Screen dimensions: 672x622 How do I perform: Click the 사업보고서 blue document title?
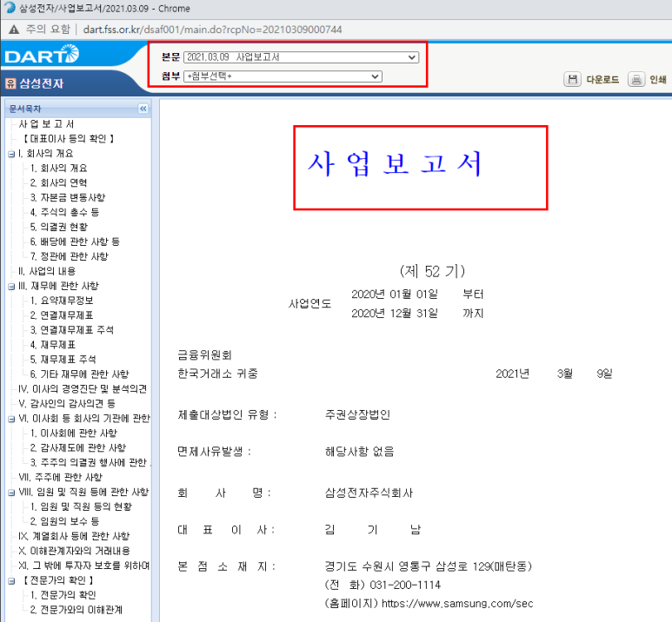(x=396, y=163)
